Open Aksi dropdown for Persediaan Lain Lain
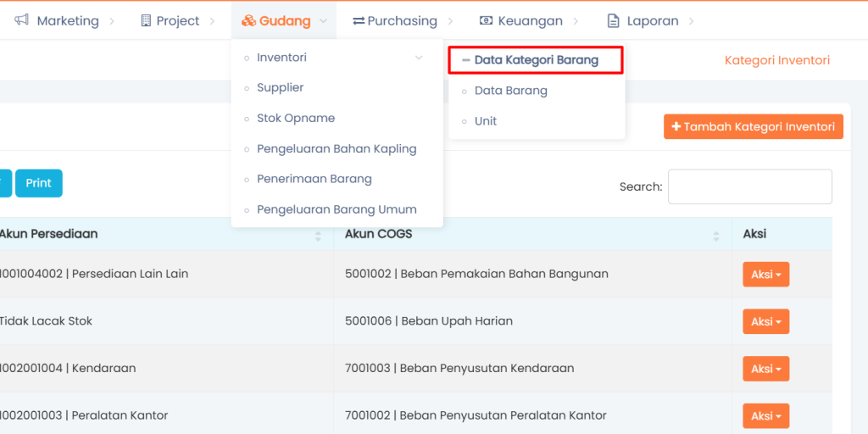 tap(765, 274)
